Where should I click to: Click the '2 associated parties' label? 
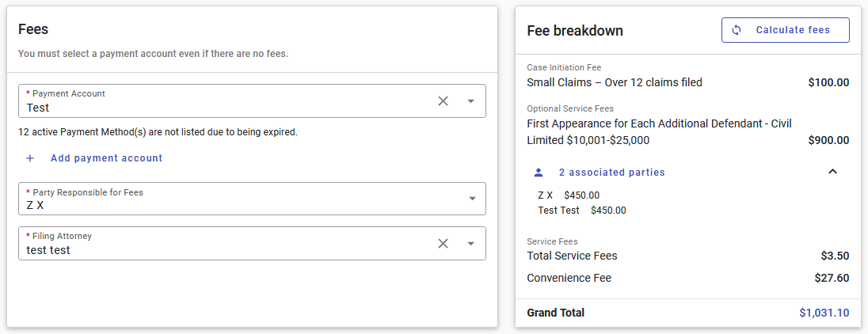click(611, 172)
